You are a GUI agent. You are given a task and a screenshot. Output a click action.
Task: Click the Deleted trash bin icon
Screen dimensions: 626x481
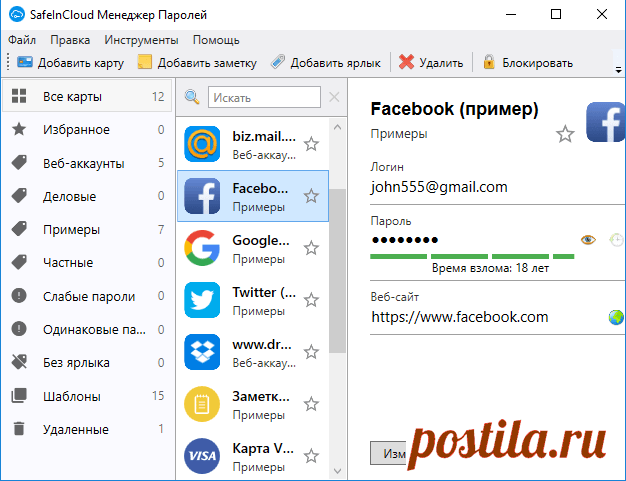pyautogui.click(x=19, y=428)
